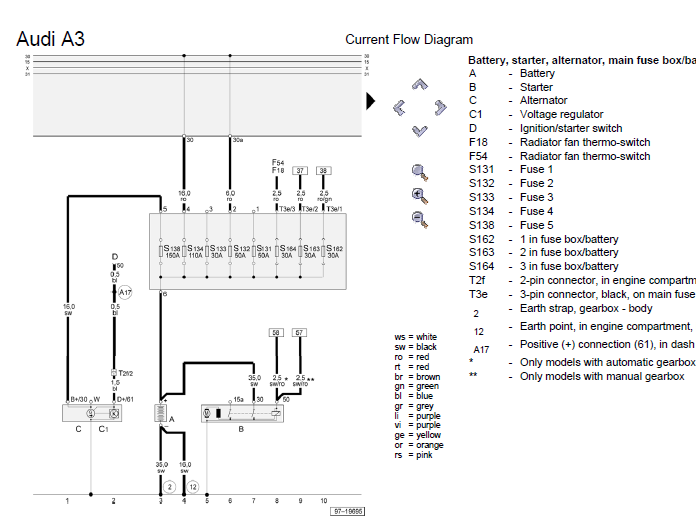Click the black triangle next-page pointer
The height and width of the screenshot is (521, 696).
click(371, 101)
